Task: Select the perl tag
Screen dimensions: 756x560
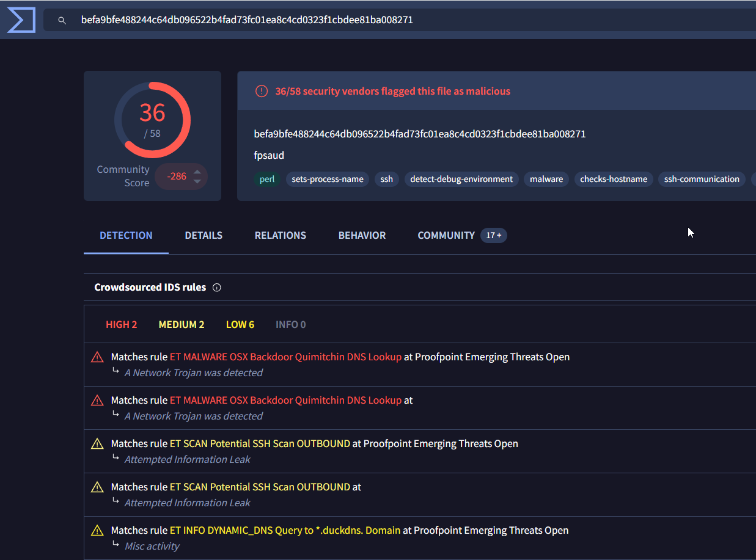Action: [x=267, y=179]
